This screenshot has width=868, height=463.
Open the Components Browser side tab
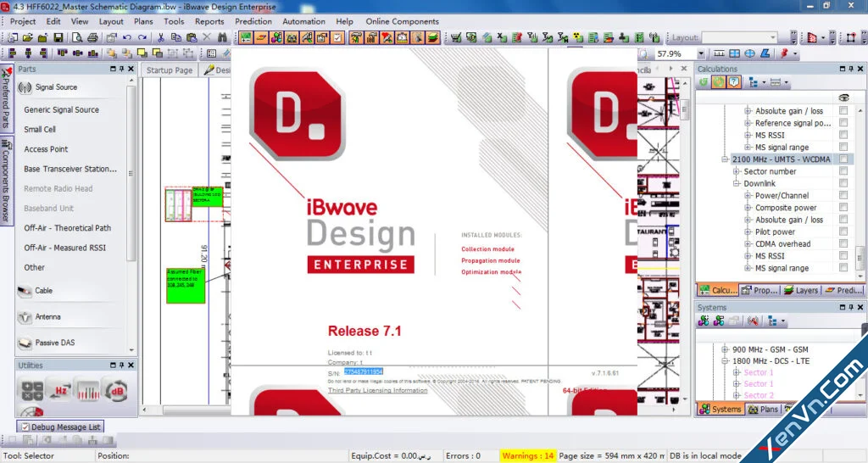pos(6,180)
